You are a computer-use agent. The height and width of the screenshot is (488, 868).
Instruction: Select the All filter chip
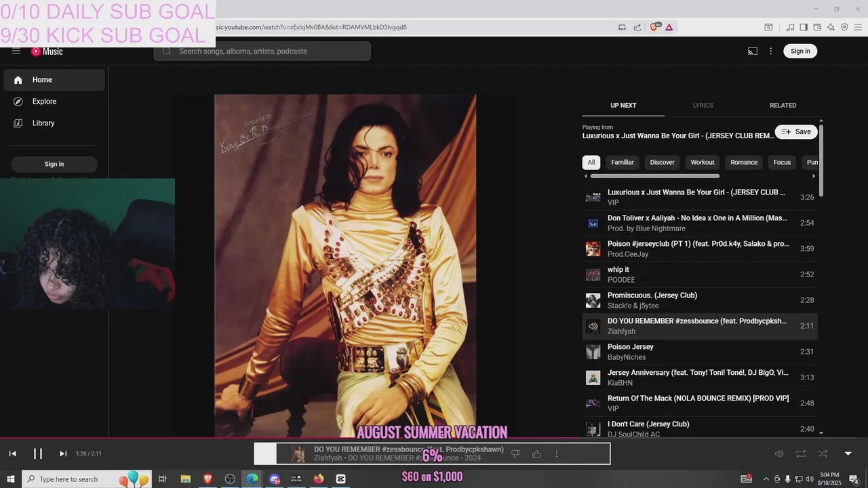coord(591,163)
